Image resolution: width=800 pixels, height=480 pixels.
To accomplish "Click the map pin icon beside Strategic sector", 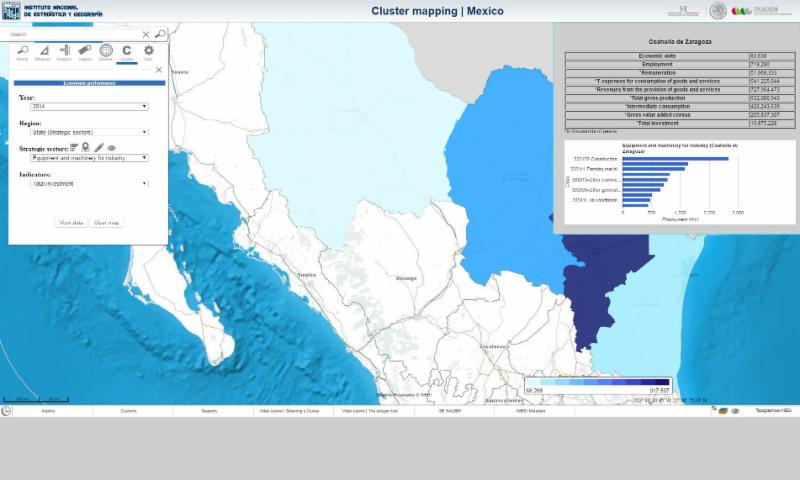I will [x=86, y=147].
